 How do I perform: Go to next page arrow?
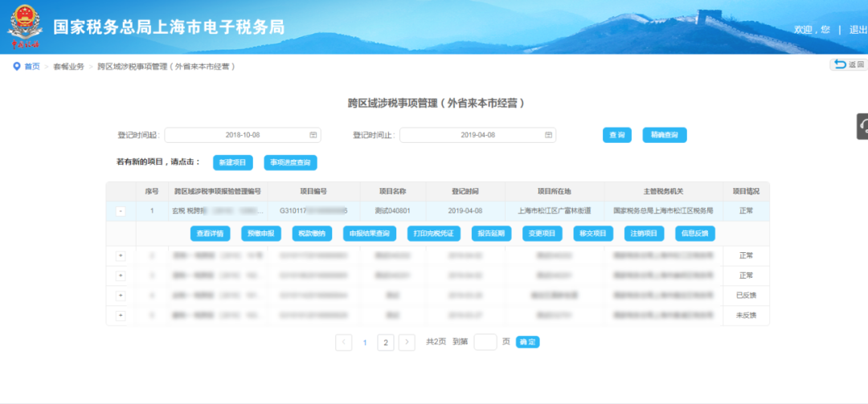pos(407,343)
